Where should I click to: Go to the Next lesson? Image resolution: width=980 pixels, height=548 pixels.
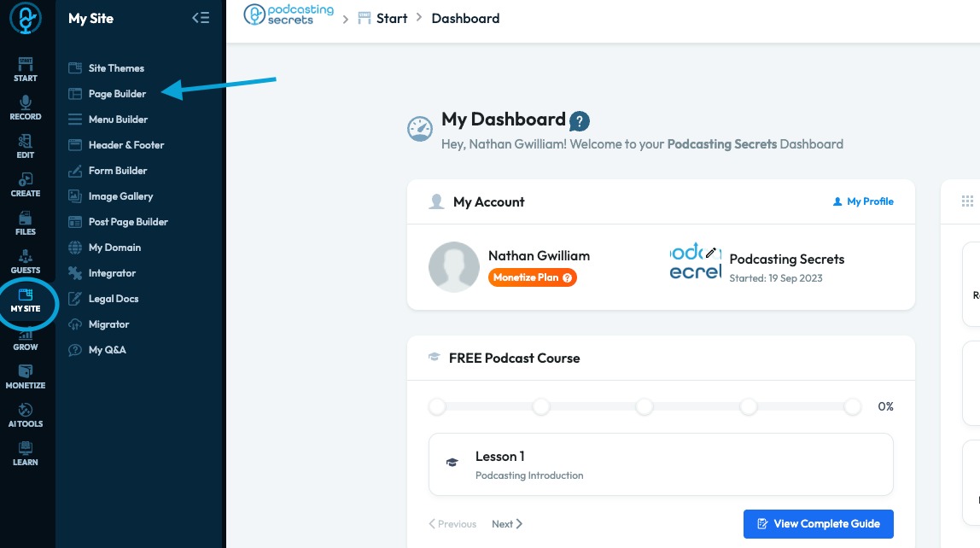(x=507, y=523)
